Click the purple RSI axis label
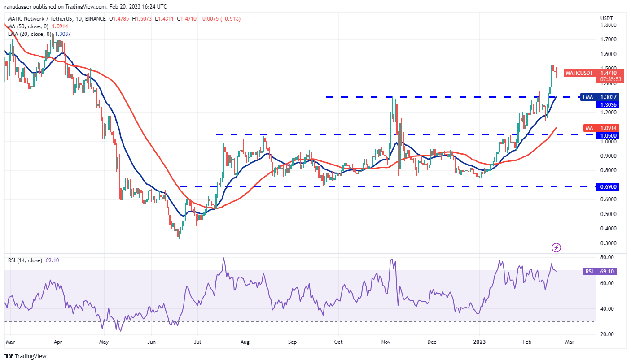631x364 pixels. pyautogui.click(x=589, y=272)
